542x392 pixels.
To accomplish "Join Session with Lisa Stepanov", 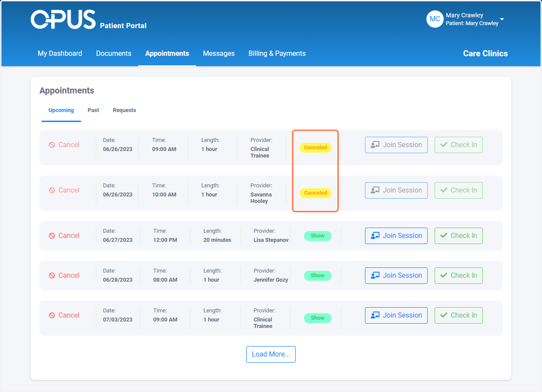I will click(x=396, y=236).
